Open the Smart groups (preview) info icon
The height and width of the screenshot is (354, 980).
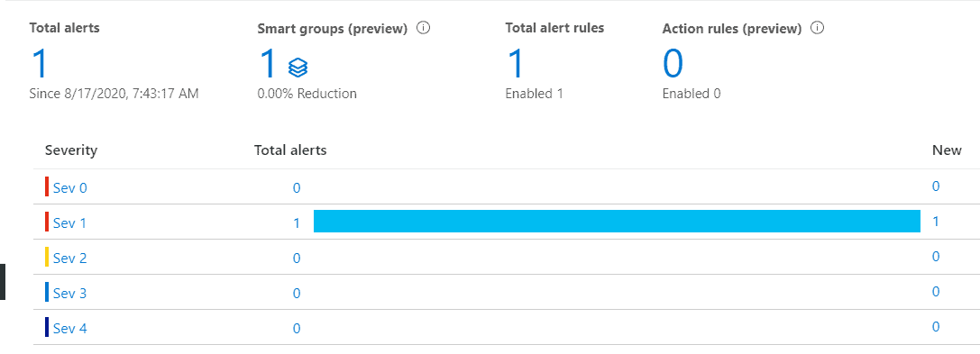(423, 28)
